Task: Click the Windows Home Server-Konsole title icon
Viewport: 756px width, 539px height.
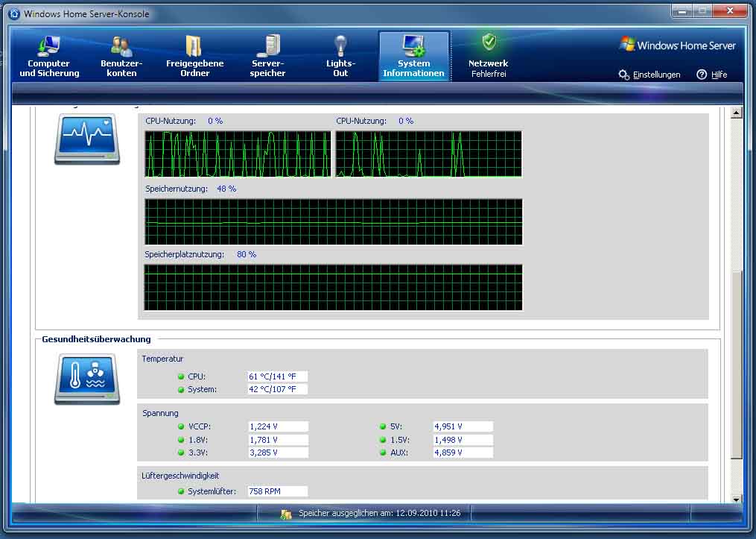Action: click(14, 13)
